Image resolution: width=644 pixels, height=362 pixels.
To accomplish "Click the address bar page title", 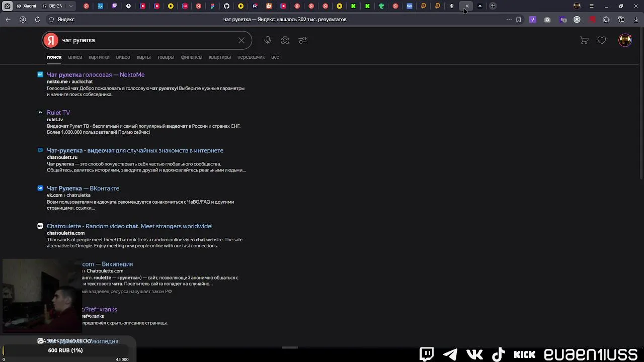I will click(285, 20).
